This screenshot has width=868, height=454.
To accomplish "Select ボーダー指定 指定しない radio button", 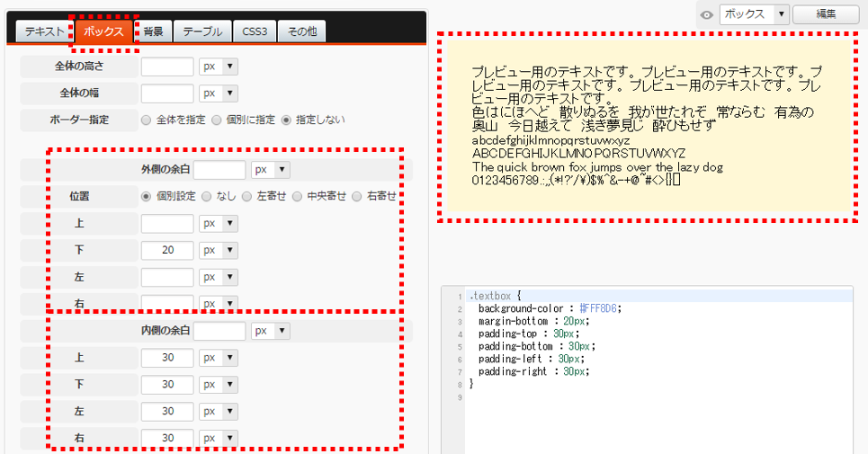I will click(x=286, y=120).
